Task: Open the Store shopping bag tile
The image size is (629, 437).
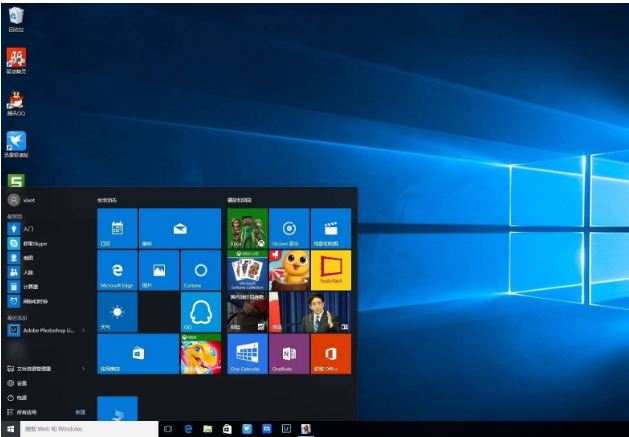Action: [x=138, y=354]
